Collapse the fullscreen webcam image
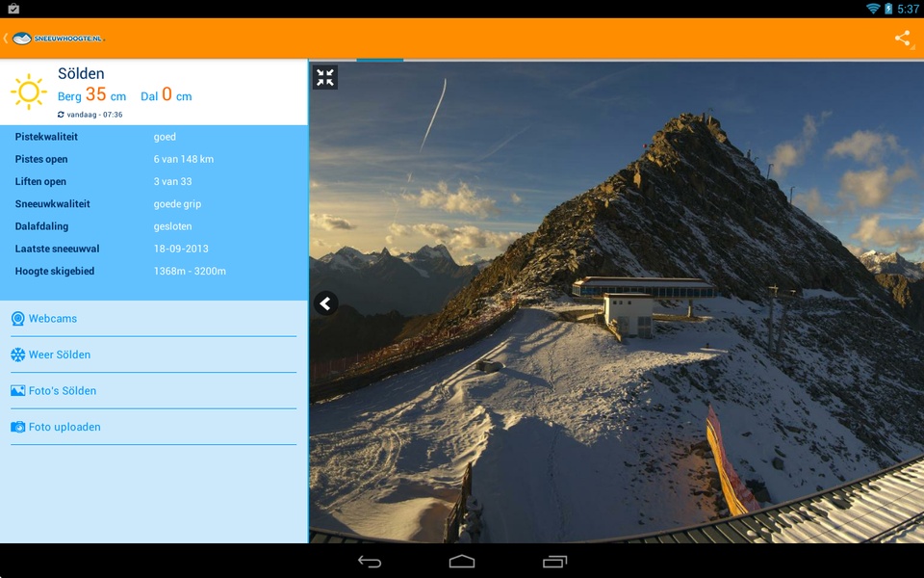The image size is (924, 578). [x=324, y=77]
